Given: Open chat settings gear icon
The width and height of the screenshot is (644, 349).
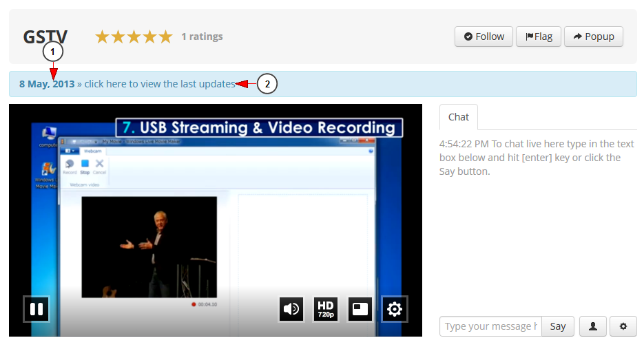Looking at the screenshot, I should coord(623,326).
